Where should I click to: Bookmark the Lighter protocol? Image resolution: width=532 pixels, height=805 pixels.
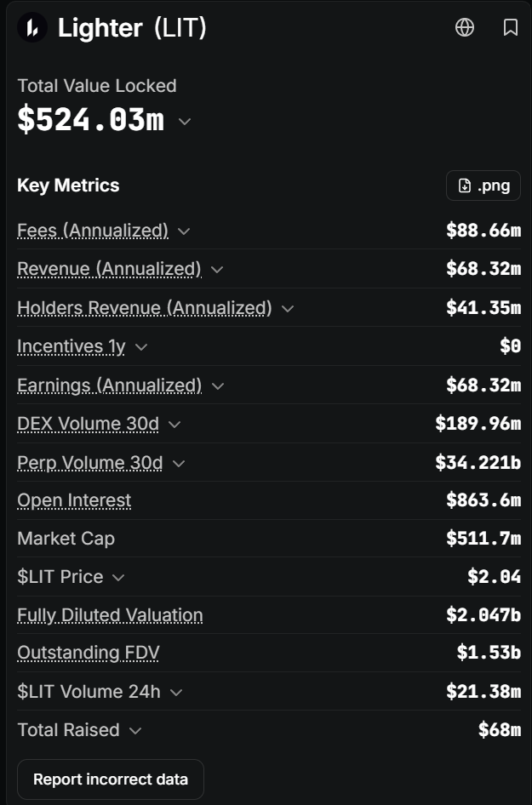(511, 27)
